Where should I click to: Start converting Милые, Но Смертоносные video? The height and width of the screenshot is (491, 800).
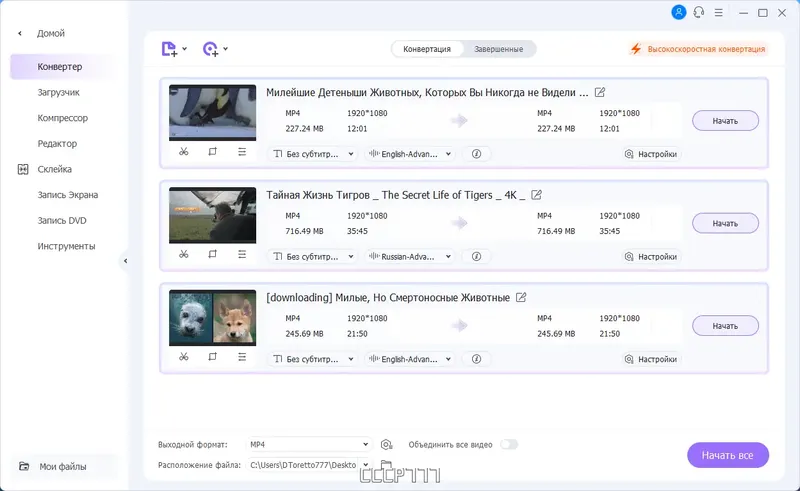point(725,326)
